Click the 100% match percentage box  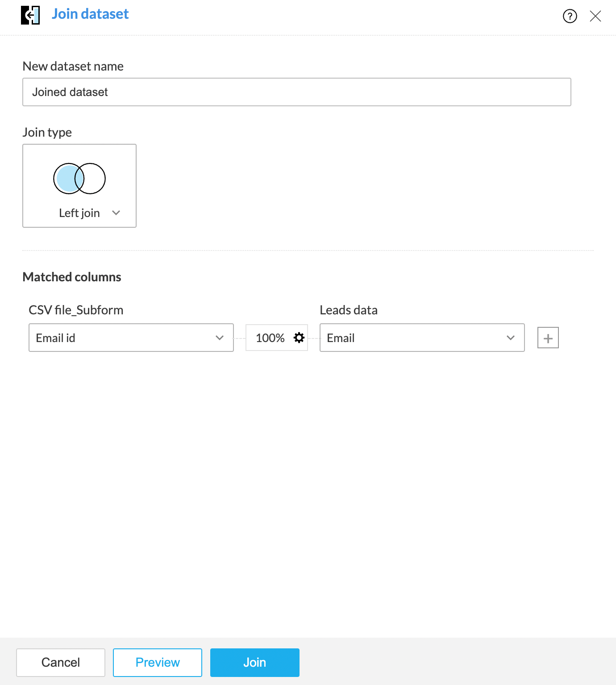coord(277,338)
